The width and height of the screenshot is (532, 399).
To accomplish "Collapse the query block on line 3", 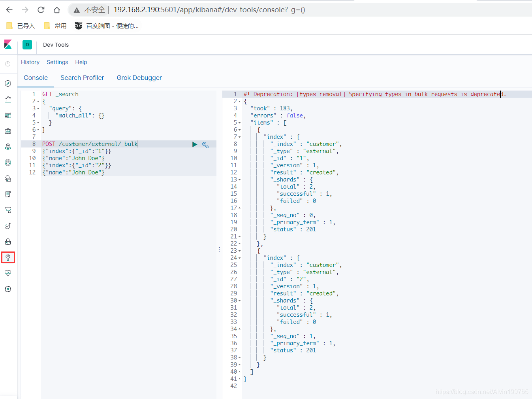I will pyautogui.click(x=38, y=108).
